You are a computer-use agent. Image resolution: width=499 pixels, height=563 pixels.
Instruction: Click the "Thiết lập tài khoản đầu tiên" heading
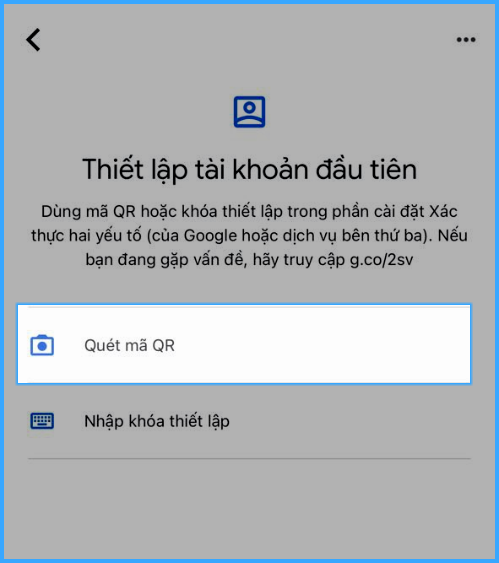[x=250, y=169]
